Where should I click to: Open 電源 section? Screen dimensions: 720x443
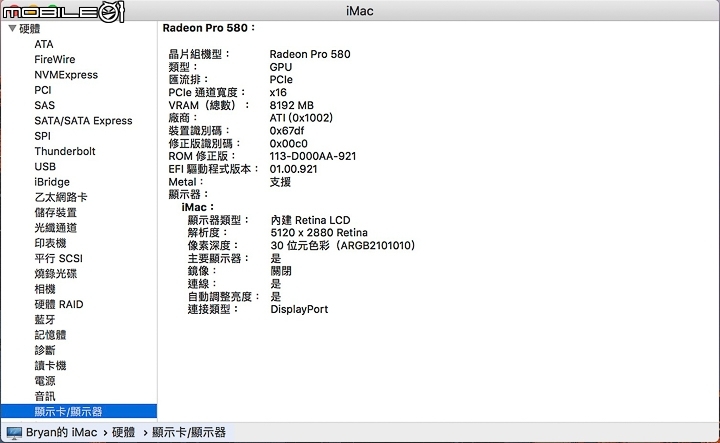pos(45,381)
